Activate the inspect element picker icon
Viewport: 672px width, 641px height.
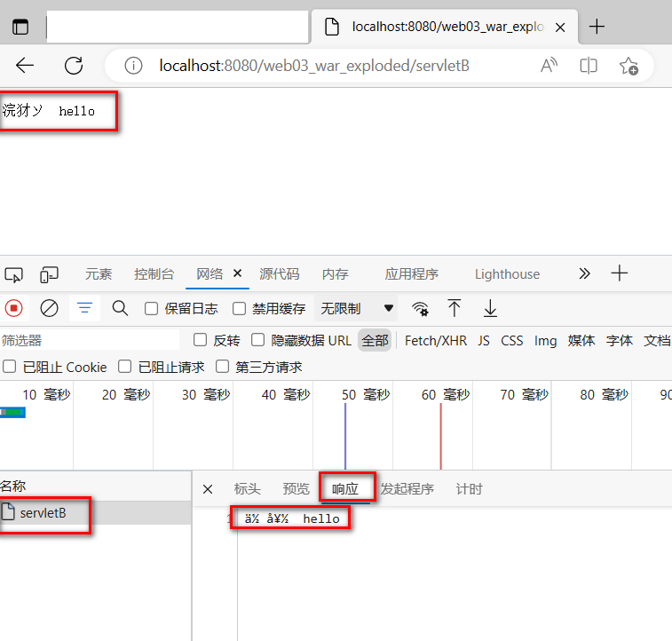coord(13,274)
